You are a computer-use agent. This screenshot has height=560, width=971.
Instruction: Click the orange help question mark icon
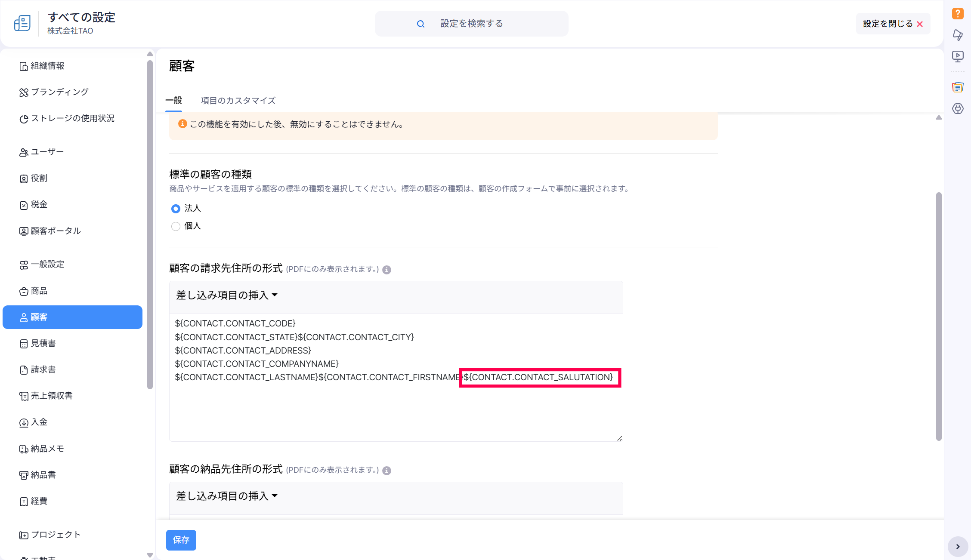(958, 13)
